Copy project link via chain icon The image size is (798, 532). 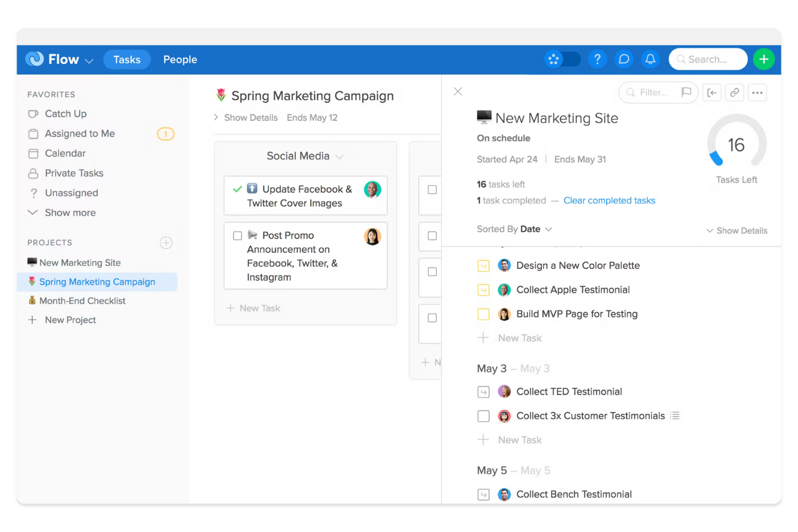(734, 93)
